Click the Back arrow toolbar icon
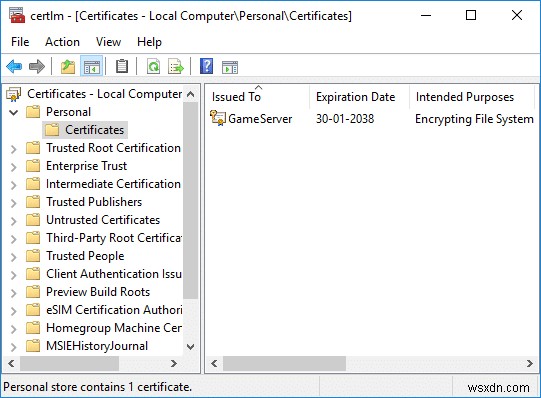 (x=14, y=66)
